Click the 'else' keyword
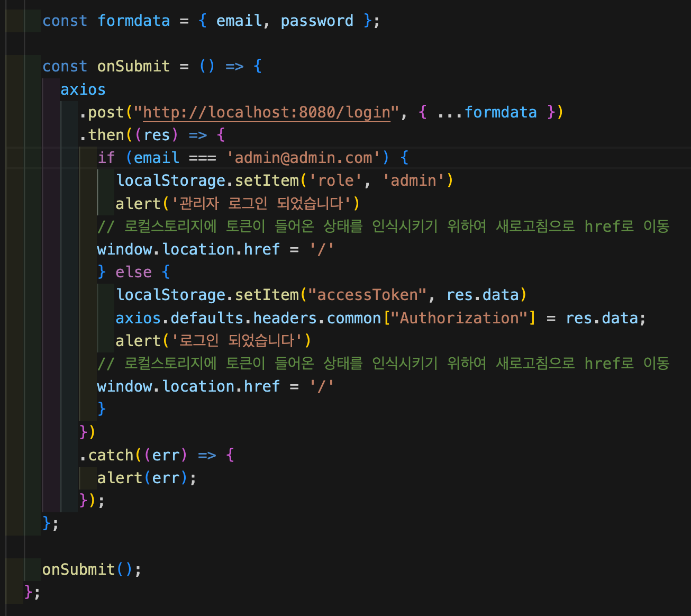 click(133, 272)
